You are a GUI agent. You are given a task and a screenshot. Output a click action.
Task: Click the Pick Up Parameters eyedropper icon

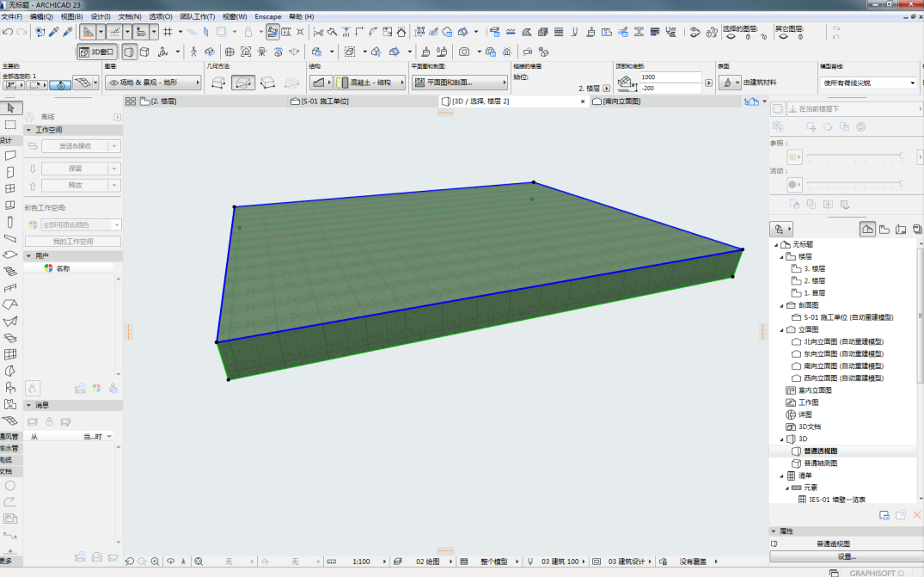click(x=53, y=31)
